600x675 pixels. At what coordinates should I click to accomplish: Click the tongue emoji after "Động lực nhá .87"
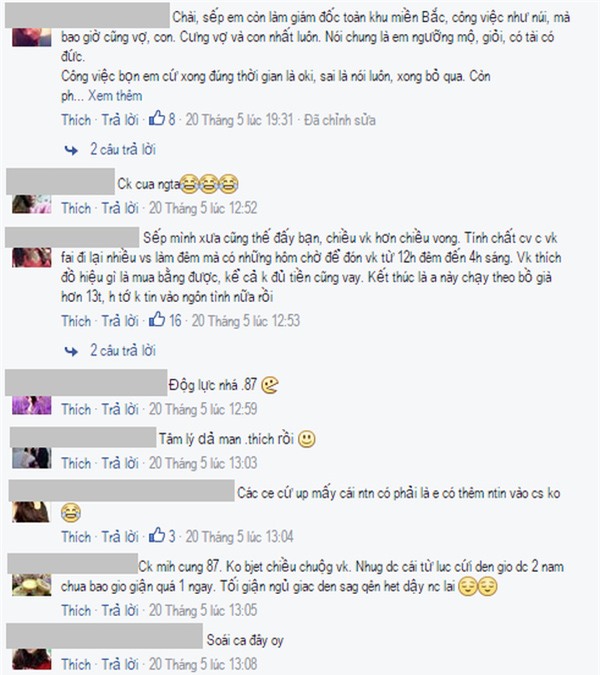point(270,385)
